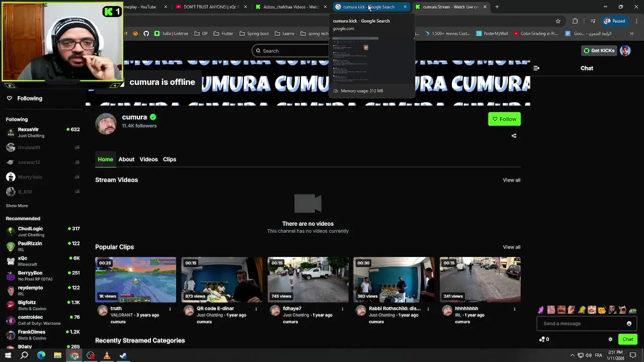View all Popular Clips
644x362 pixels.
(512, 247)
